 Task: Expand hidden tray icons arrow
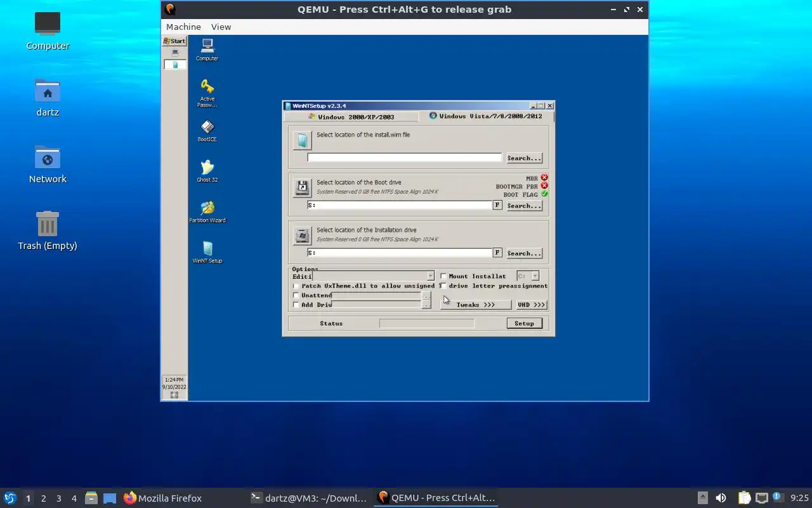[x=702, y=498]
